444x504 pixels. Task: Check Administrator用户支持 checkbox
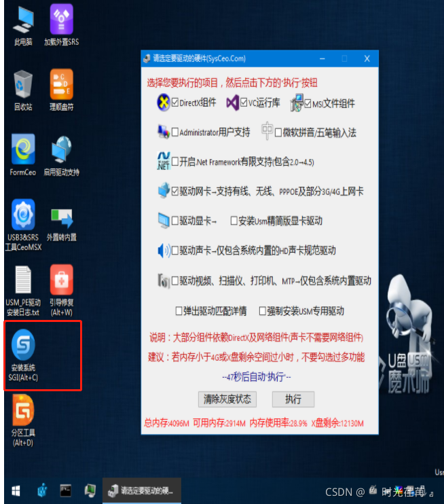[175, 132]
